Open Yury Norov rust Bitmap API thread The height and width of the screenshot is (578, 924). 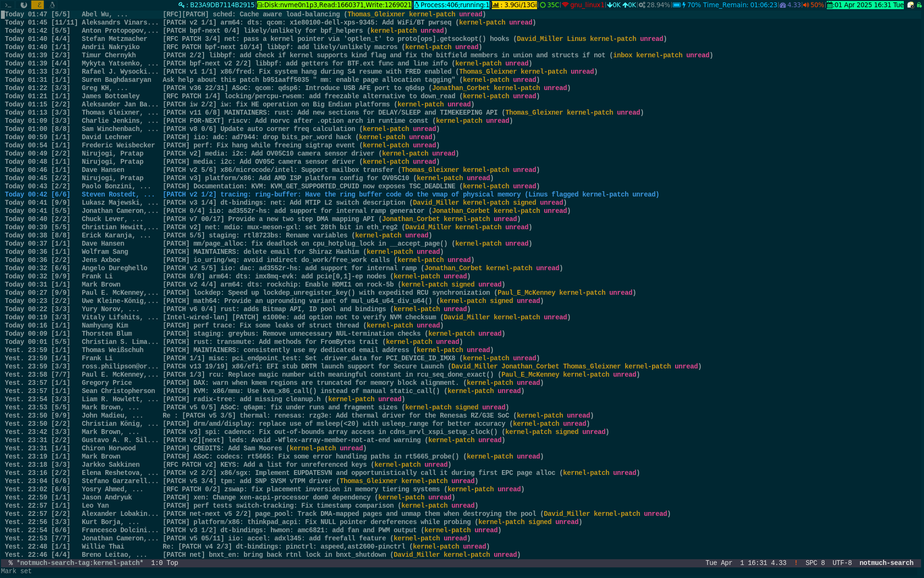click(237, 309)
